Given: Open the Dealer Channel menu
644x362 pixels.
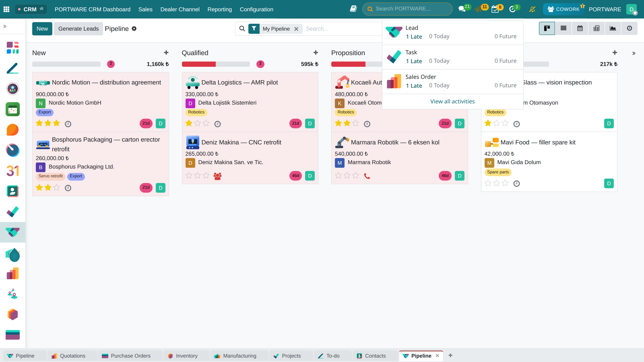Looking at the screenshot, I should pyautogui.click(x=180, y=9).
